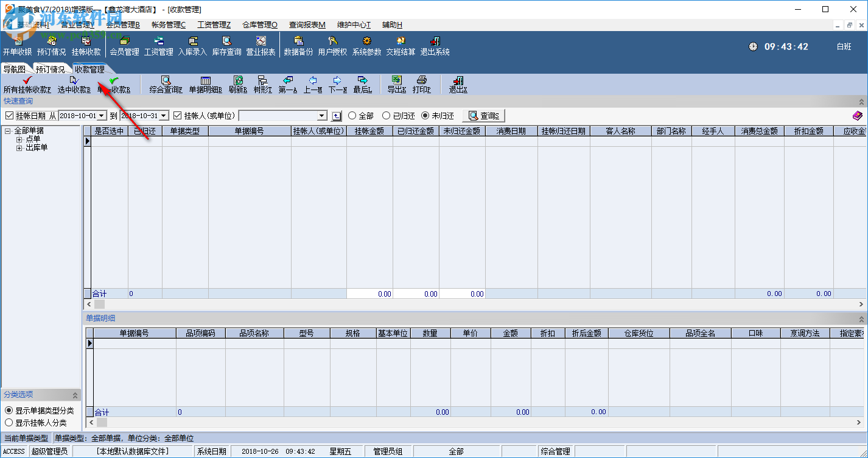Click the 挂帐金额 column header
The image size is (868, 458).
point(369,131)
